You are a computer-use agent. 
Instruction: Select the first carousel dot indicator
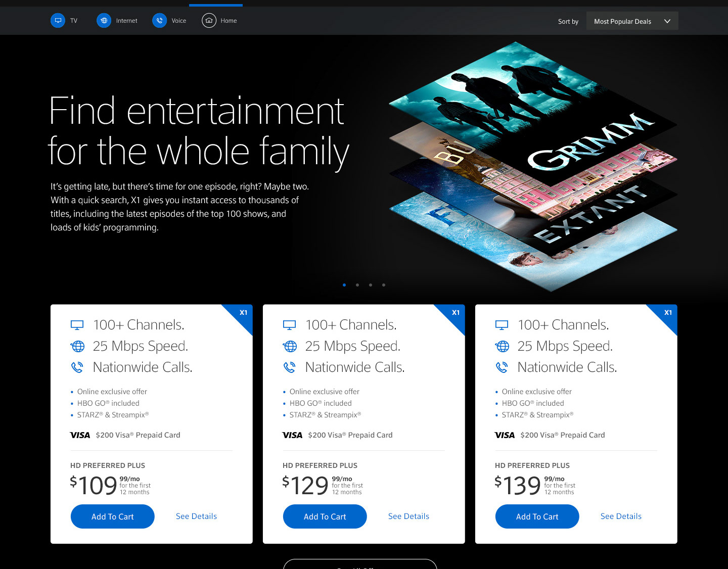(x=344, y=285)
